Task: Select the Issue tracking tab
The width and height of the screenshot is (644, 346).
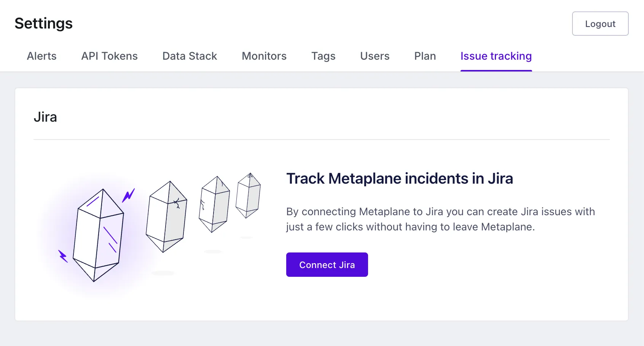Action: (x=496, y=56)
